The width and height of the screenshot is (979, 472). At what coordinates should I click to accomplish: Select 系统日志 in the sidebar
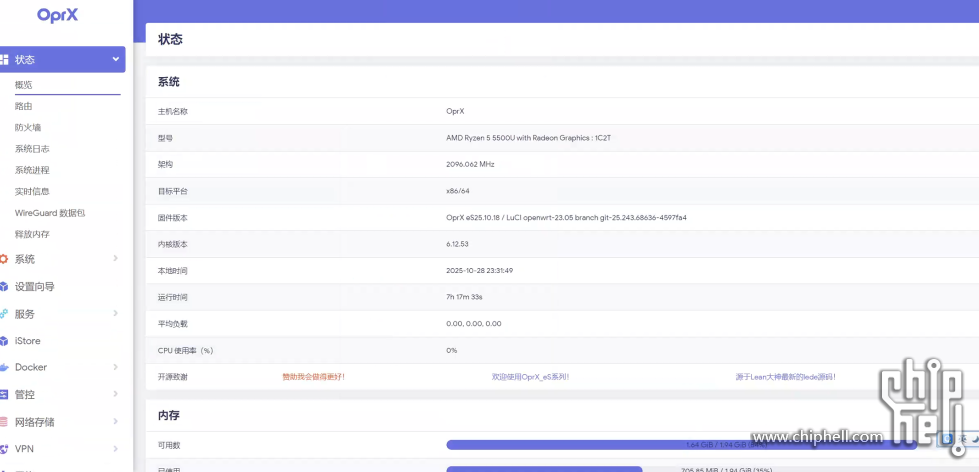(32, 149)
